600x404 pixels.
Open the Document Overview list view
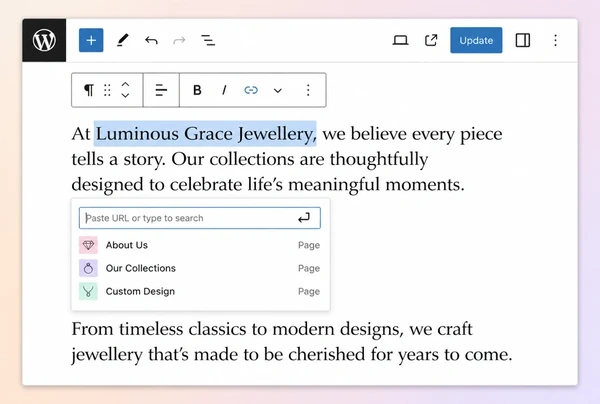208,40
